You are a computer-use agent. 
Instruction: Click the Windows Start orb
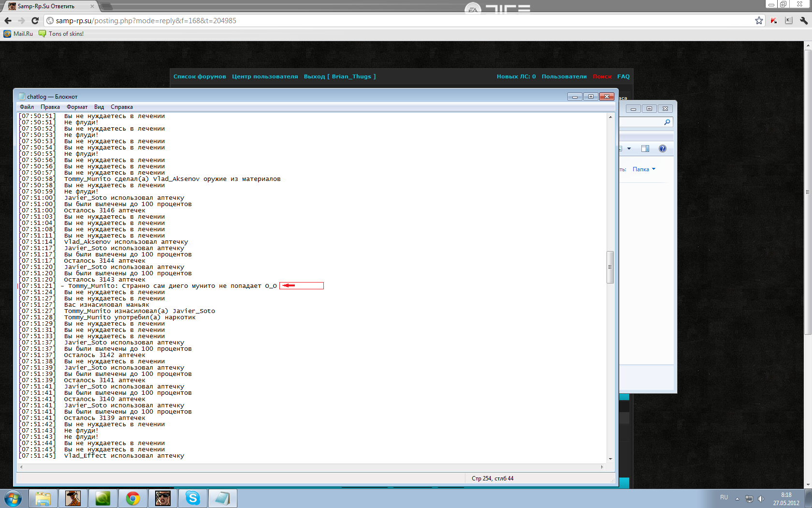[13, 498]
